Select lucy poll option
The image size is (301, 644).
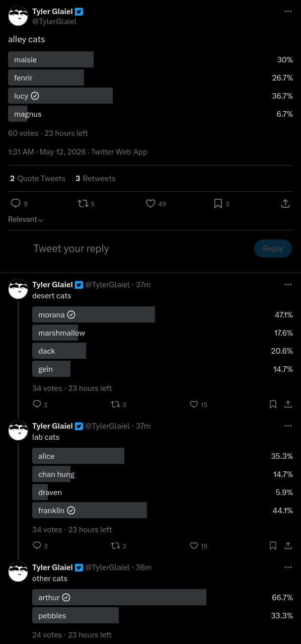[150, 96]
